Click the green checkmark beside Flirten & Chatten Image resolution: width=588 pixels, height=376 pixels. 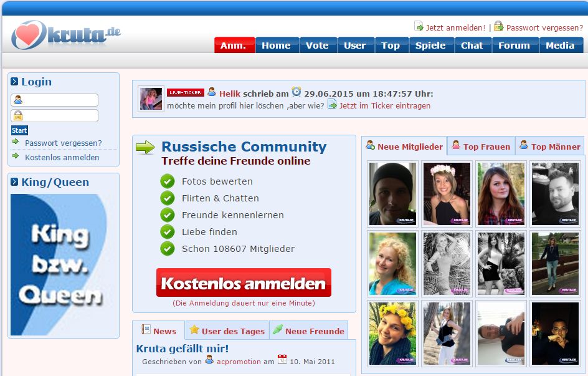pos(168,198)
